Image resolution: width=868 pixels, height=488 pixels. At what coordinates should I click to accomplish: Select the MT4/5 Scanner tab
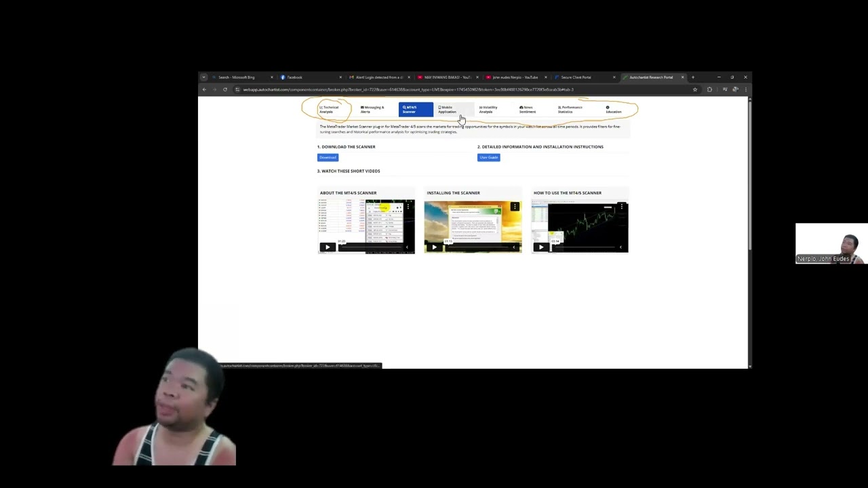click(x=416, y=109)
